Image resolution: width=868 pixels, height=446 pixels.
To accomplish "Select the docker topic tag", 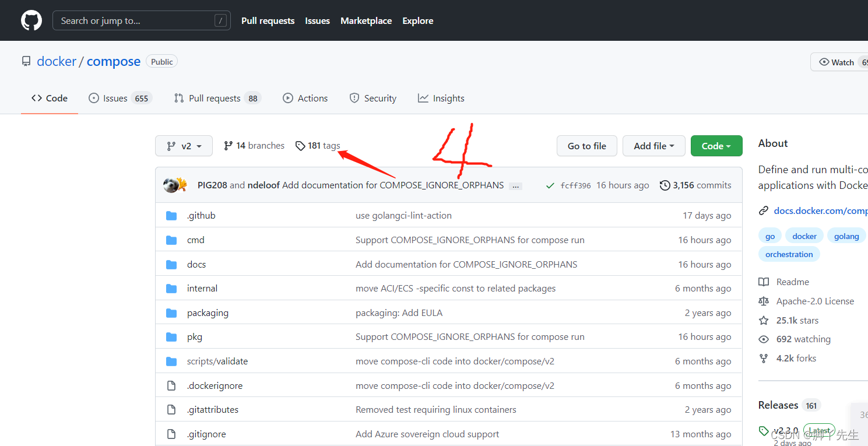I will pos(804,236).
